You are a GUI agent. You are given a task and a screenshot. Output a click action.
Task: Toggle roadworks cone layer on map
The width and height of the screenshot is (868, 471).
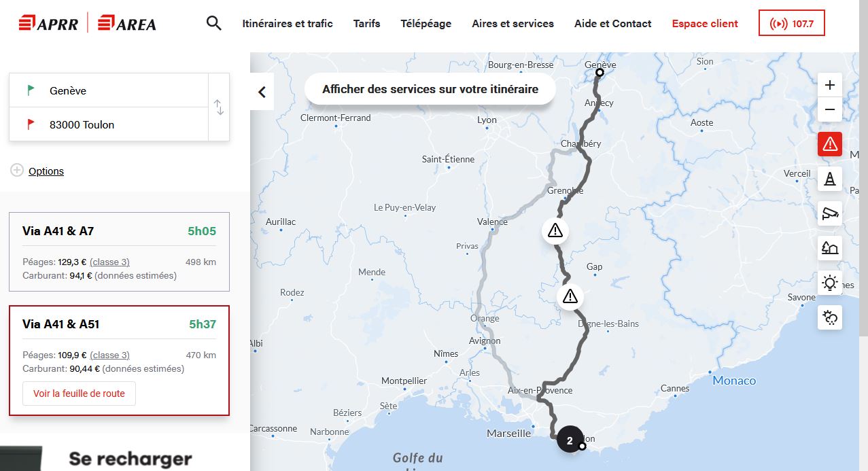click(x=829, y=179)
